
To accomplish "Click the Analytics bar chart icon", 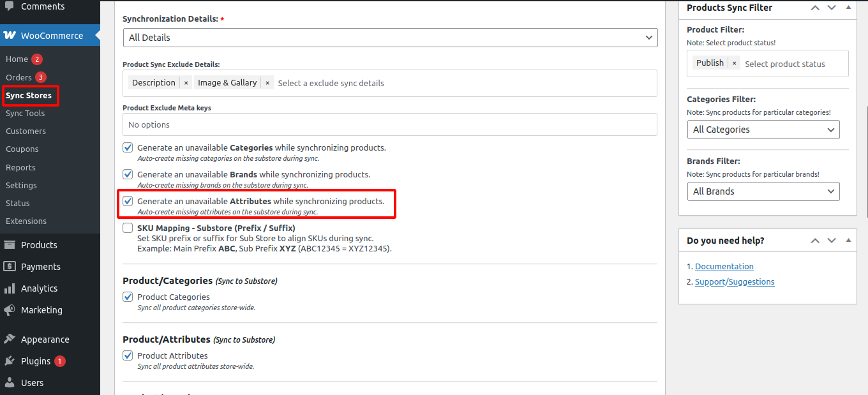I will (10, 288).
